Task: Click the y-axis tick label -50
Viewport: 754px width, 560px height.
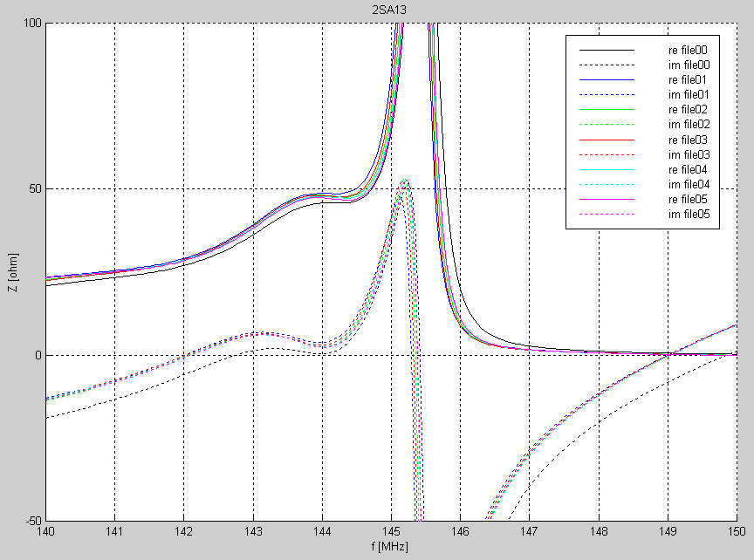Action: (x=34, y=521)
